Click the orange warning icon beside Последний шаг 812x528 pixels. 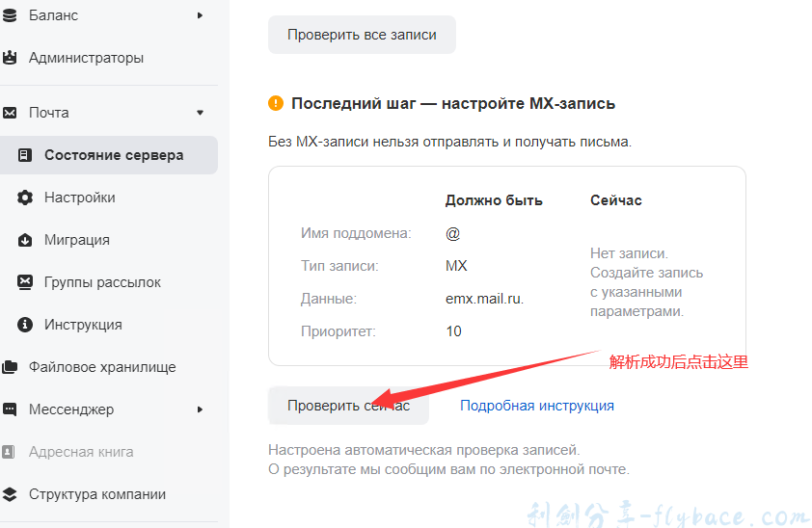[276, 103]
